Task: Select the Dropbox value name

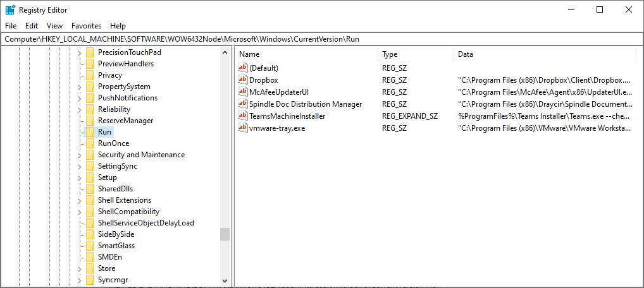Action: tap(264, 80)
